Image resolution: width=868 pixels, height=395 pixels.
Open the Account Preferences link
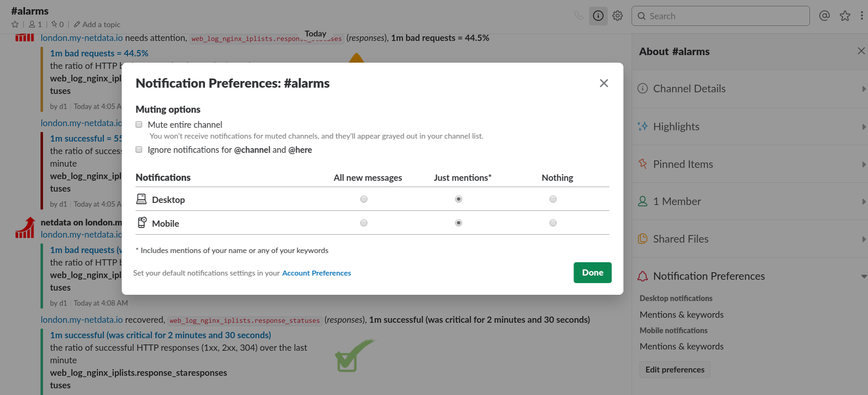click(316, 273)
